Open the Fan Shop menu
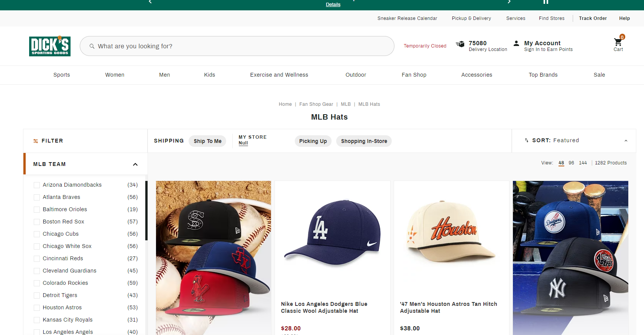This screenshot has width=644, height=335. [414, 75]
